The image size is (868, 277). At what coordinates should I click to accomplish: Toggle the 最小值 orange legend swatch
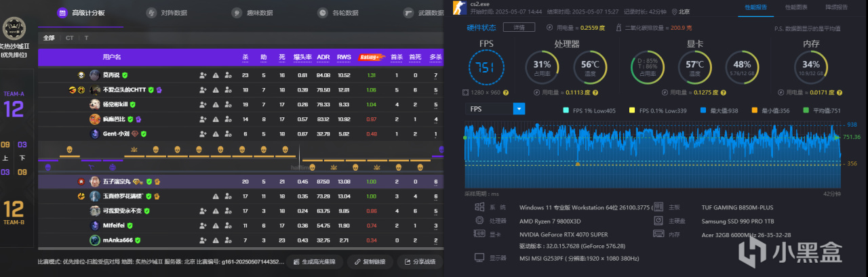[755, 110]
